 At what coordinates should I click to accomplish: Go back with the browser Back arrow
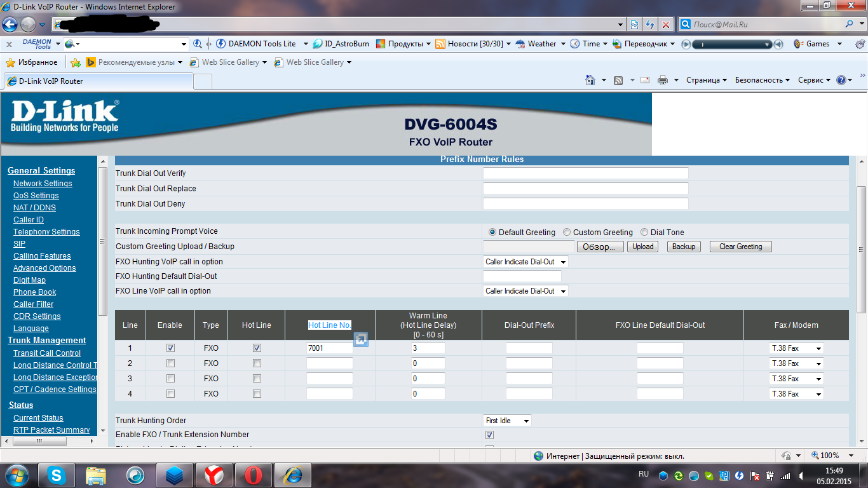[x=10, y=25]
